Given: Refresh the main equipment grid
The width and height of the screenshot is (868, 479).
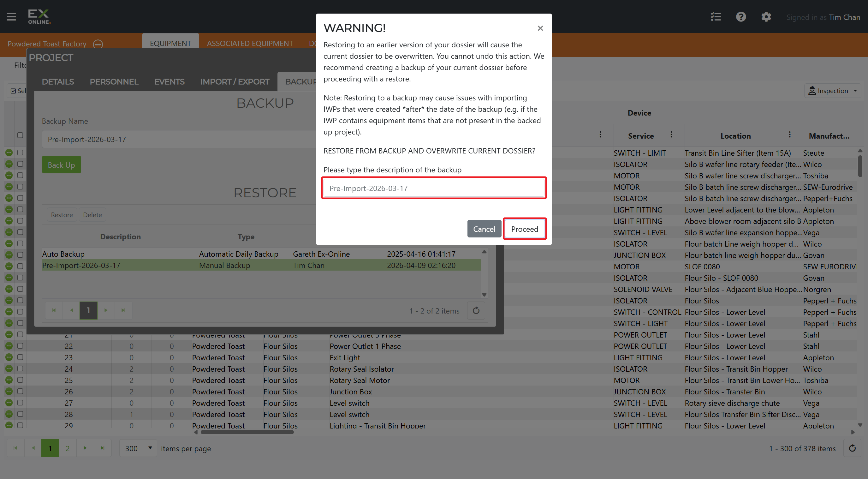Looking at the screenshot, I should click(x=852, y=448).
